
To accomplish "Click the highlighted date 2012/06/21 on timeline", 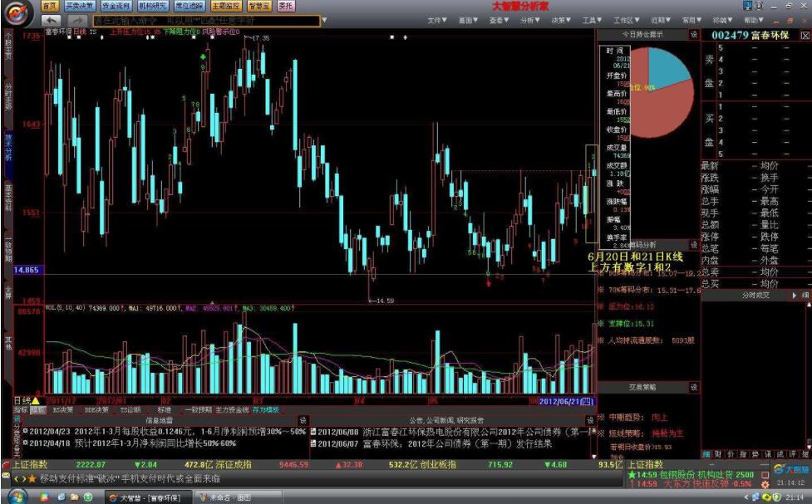I will 567,401.
